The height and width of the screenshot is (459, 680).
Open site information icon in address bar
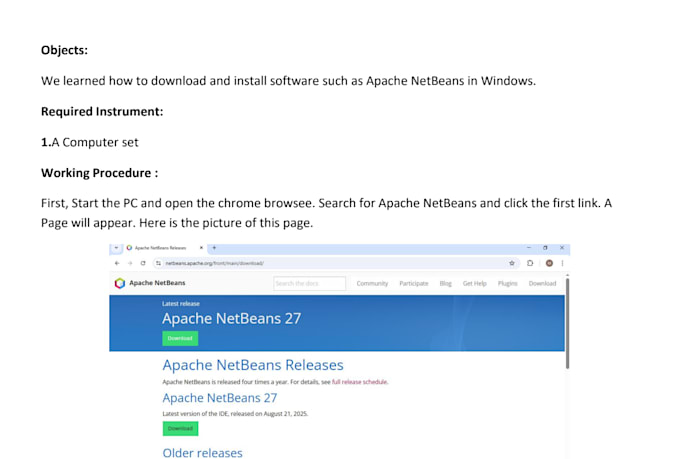[x=158, y=263]
